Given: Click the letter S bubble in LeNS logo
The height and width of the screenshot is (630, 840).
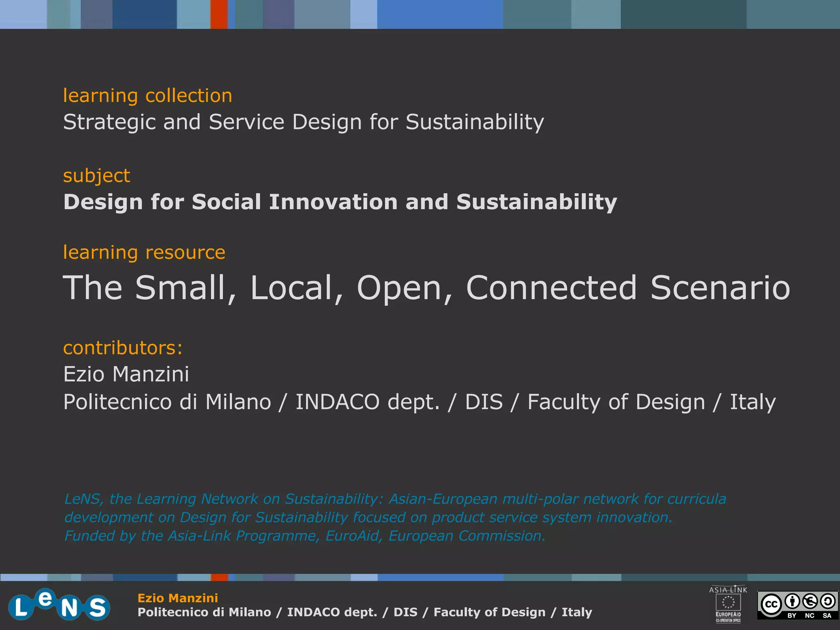Looking at the screenshot, I should (x=98, y=607).
